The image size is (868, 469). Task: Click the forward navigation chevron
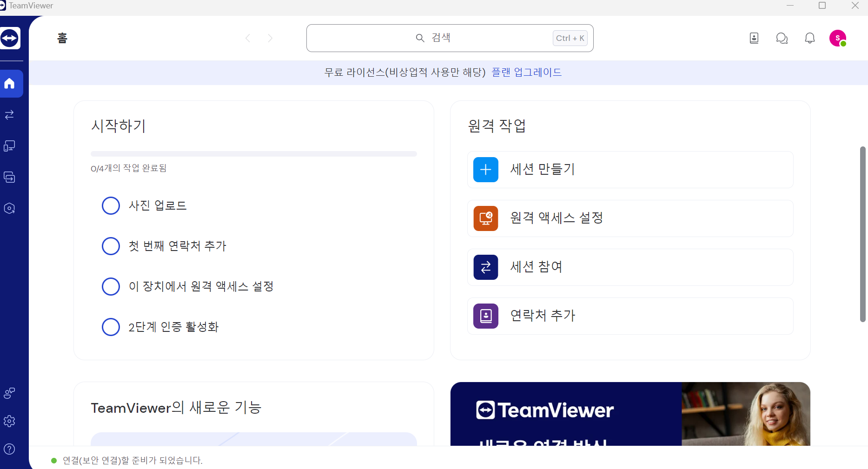coord(270,38)
